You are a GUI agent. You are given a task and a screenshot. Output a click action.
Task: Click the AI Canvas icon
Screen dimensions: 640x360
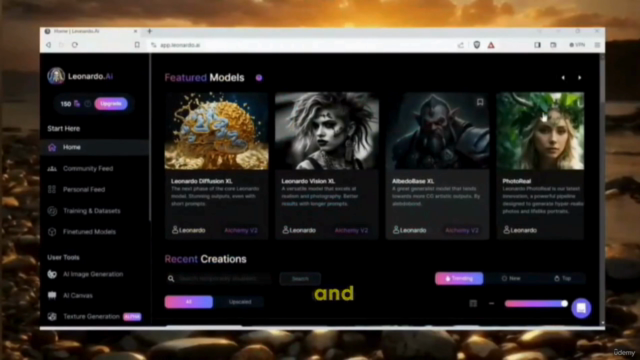[52, 295]
